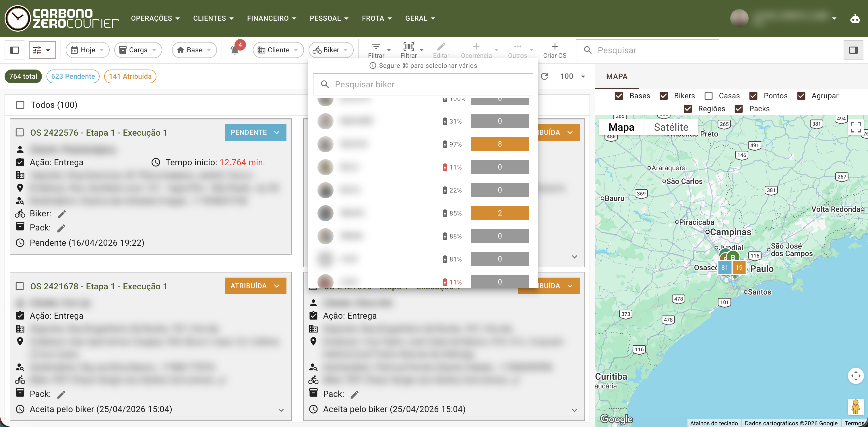Switch map to Satélite view
The width and height of the screenshot is (868, 427).
[x=671, y=127]
